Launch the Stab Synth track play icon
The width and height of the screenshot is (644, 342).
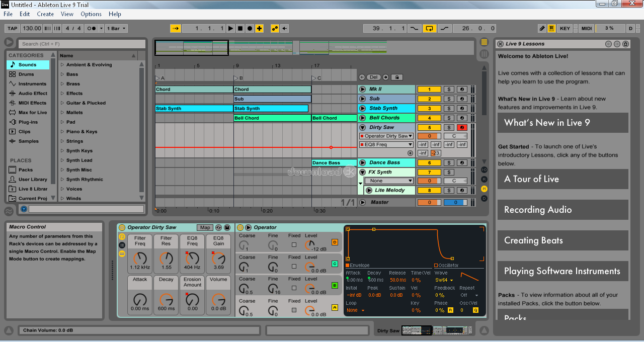[362, 108]
